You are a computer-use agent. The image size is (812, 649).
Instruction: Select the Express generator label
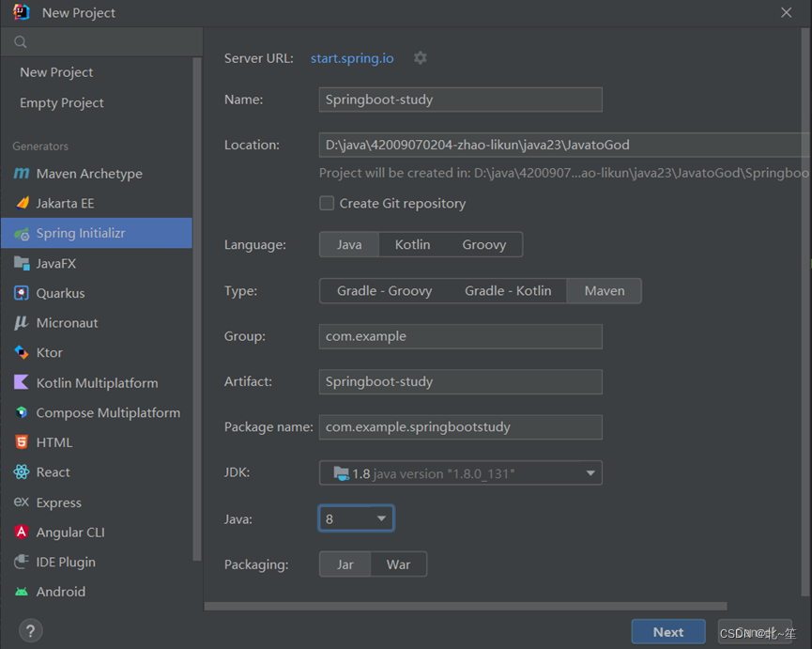tap(58, 502)
